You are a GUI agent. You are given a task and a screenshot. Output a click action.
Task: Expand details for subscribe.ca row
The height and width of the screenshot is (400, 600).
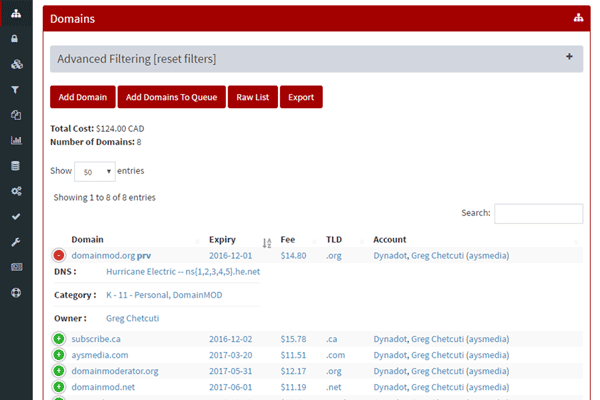click(x=60, y=339)
